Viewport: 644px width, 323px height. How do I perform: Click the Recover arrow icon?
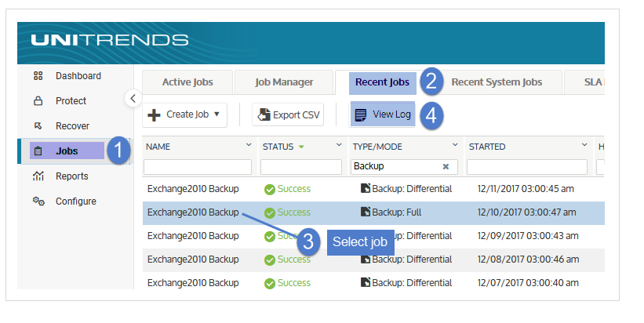tap(38, 126)
